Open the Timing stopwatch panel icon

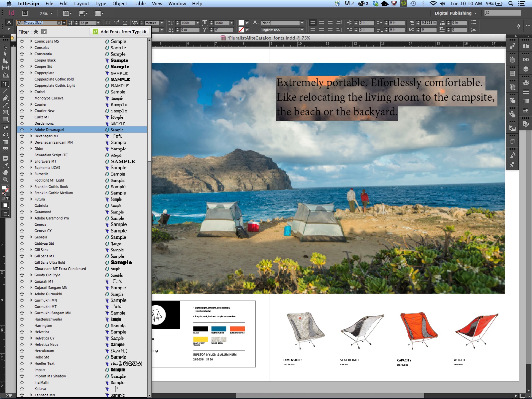click(512, 60)
